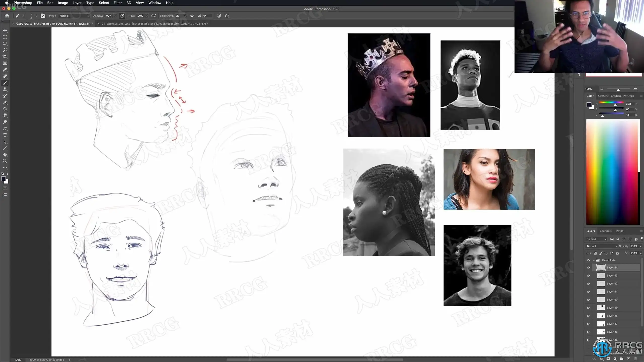The width and height of the screenshot is (644, 362).
Task: Select the Hand tool
Action: pyautogui.click(x=5, y=155)
